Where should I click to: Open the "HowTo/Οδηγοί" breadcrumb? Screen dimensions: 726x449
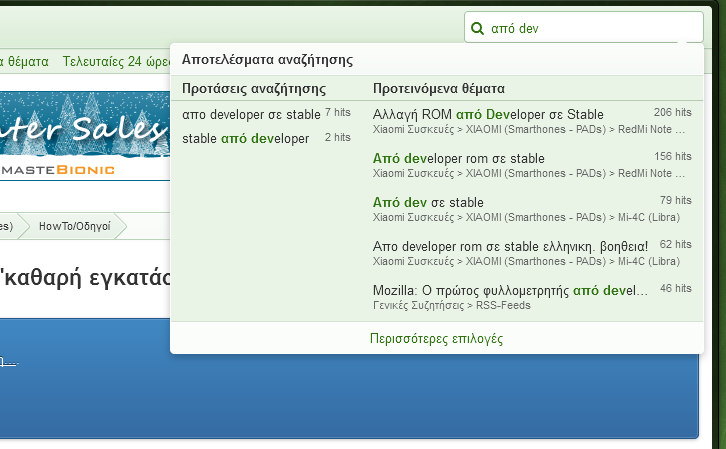point(75,226)
